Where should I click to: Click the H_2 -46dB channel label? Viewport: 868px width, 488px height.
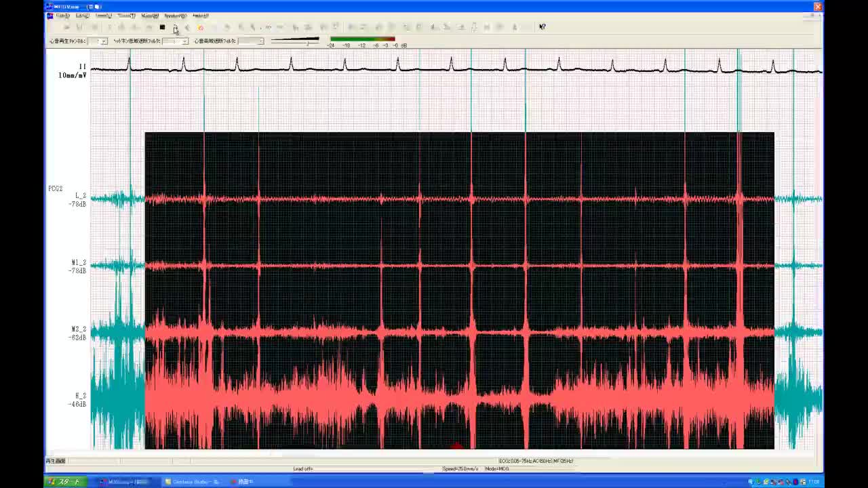click(79, 400)
